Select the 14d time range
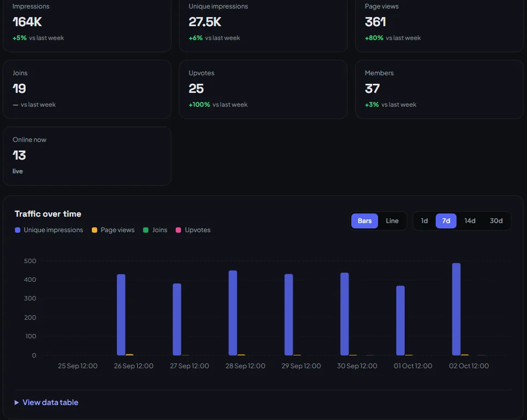The height and width of the screenshot is (420, 527). tap(469, 221)
